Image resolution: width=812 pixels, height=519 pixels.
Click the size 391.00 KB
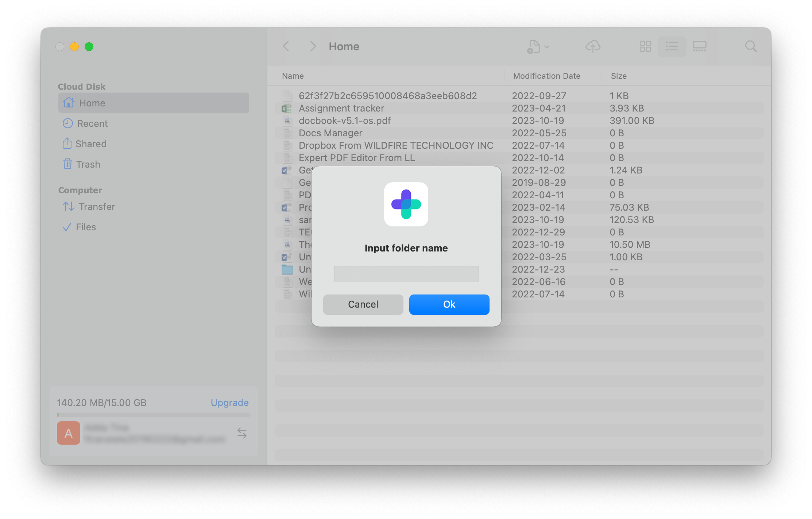[x=632, y=121]
